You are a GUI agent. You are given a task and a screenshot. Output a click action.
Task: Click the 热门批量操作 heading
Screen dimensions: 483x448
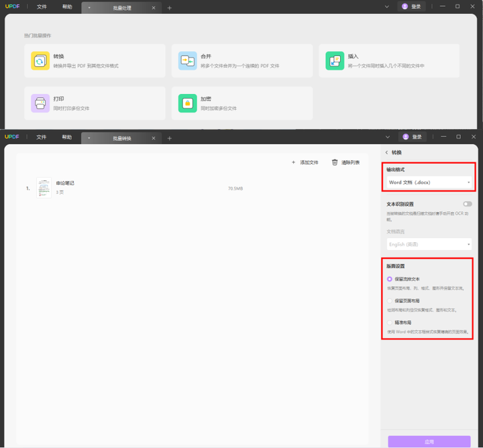38,36
